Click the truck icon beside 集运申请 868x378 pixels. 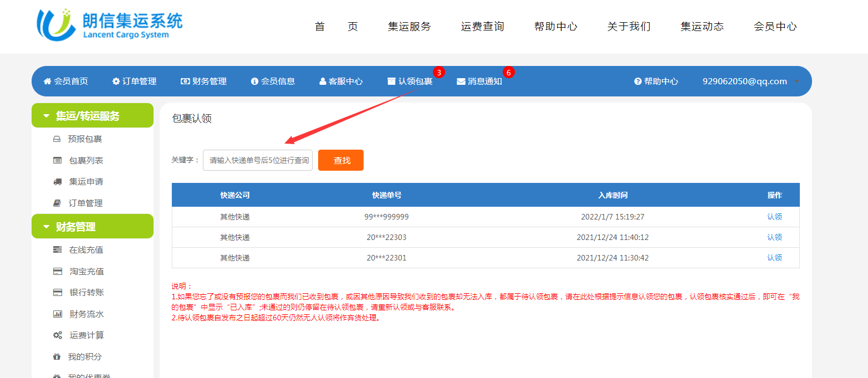click(x=57, y=182)
